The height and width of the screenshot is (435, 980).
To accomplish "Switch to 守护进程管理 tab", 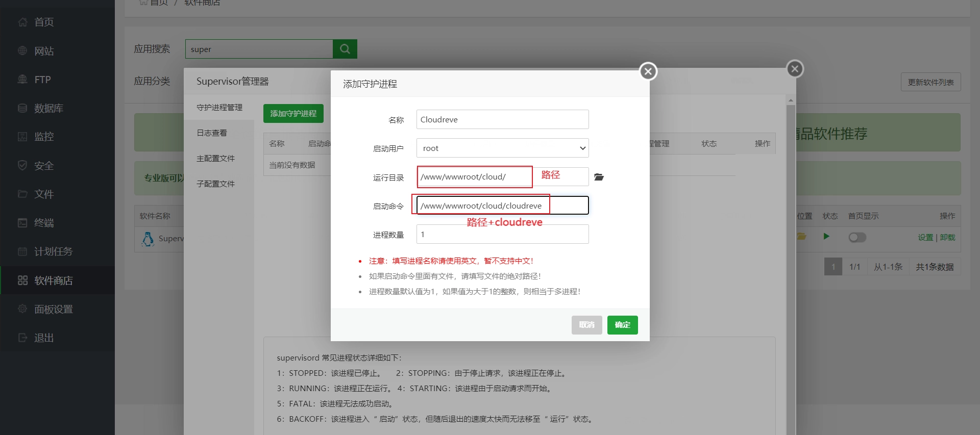I will click(219, 108).
